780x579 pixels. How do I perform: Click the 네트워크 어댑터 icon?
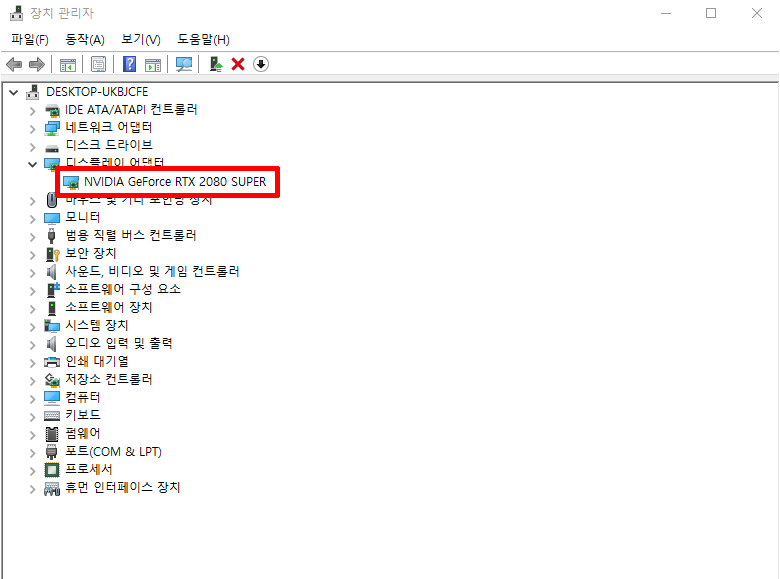click(x=52, y=128)
